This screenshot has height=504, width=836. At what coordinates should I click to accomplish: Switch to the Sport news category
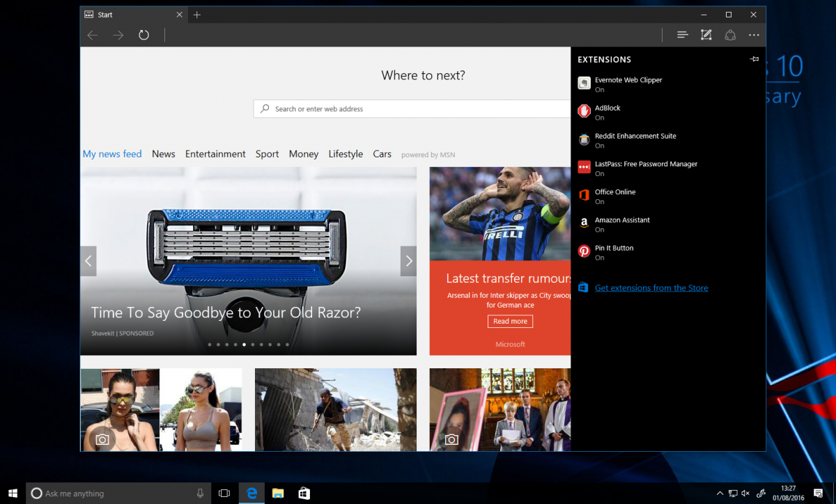(x=267, y=154)
